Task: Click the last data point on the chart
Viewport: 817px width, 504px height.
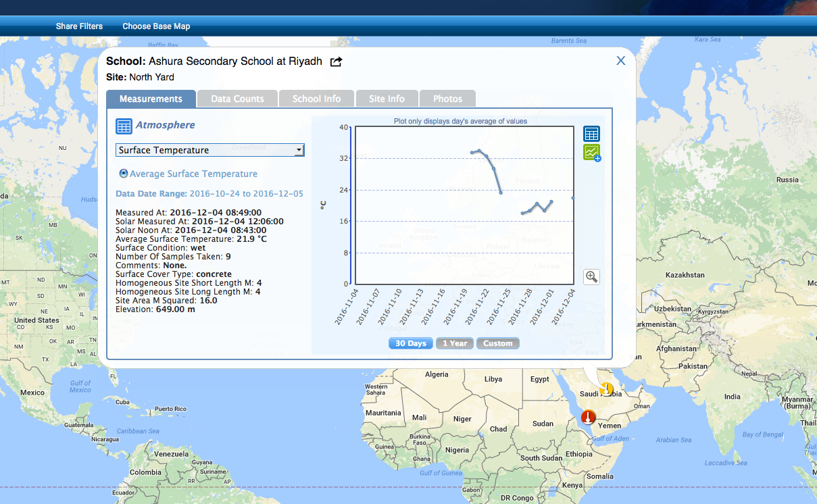Action: pyautogui.click(x=573, y=198)
